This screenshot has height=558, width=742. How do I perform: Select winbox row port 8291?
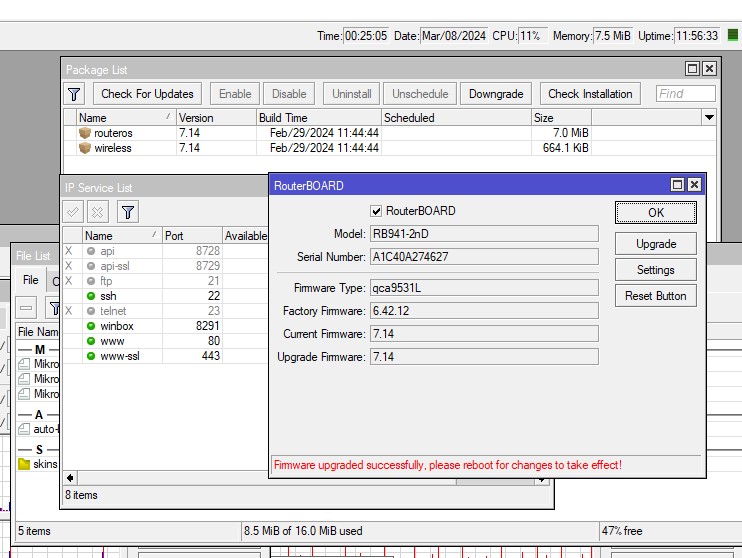166,326
